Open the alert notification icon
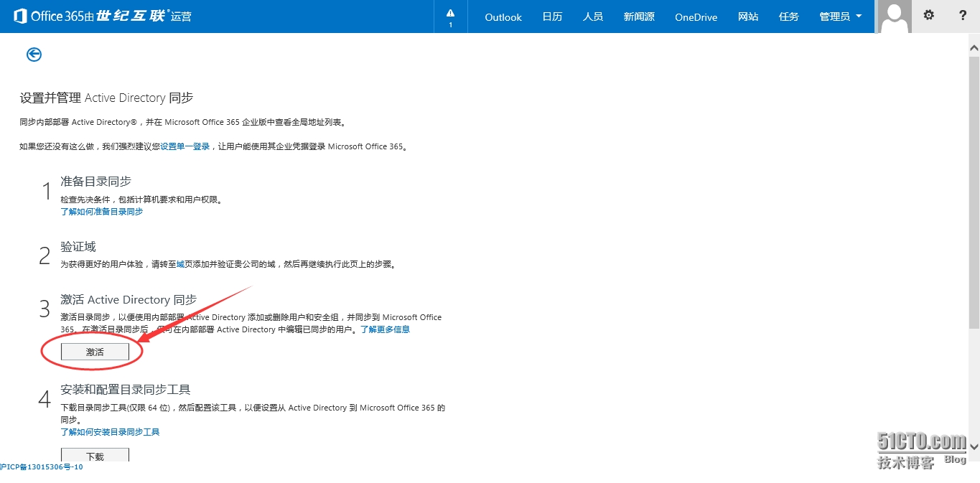Image resolution: width=980 pixels, height=483 pixels. coord(450,17)
